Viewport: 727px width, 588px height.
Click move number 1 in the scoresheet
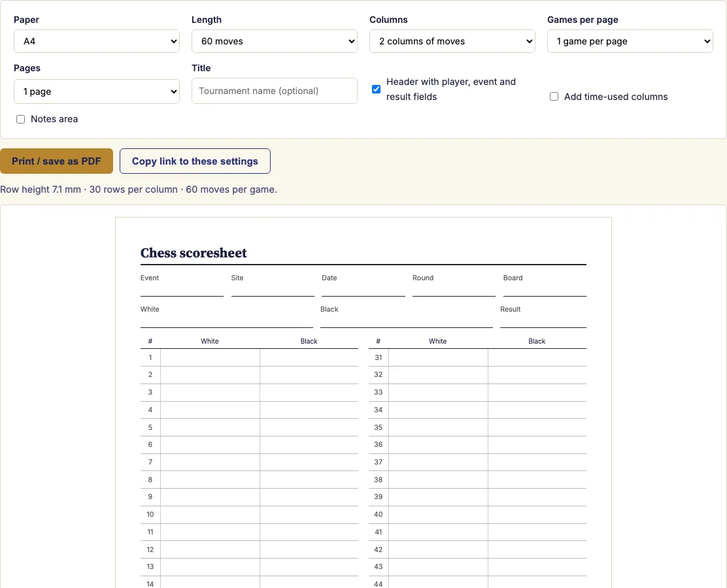coord(150,358)
